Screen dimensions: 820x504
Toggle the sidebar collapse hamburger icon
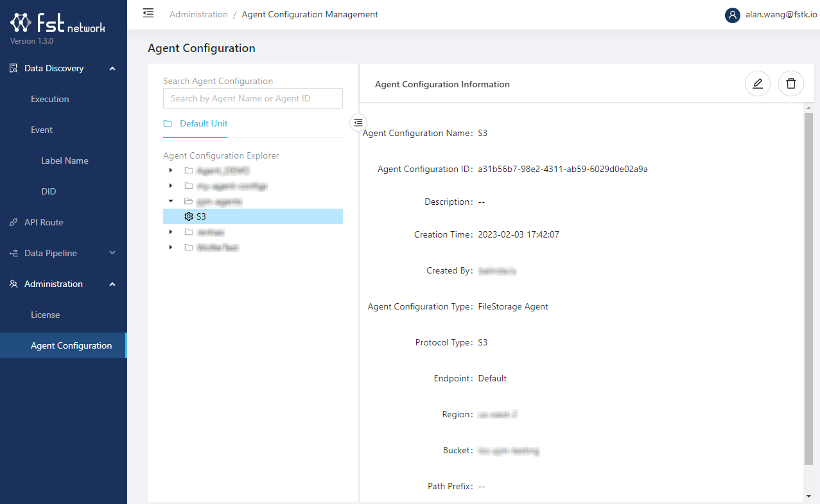point(148,13)
